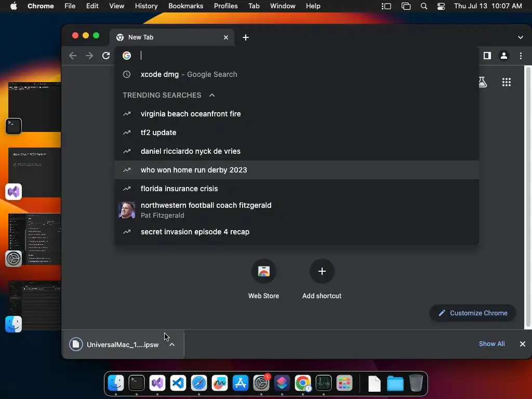
Task: Open download options for UniversalMac ipsw
Action: click(x=172, y=344)
